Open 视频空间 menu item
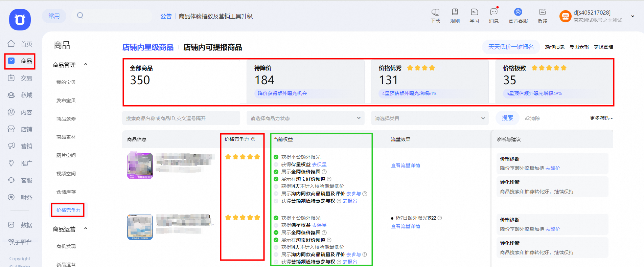The image size is (644, 267). point(66,174)
